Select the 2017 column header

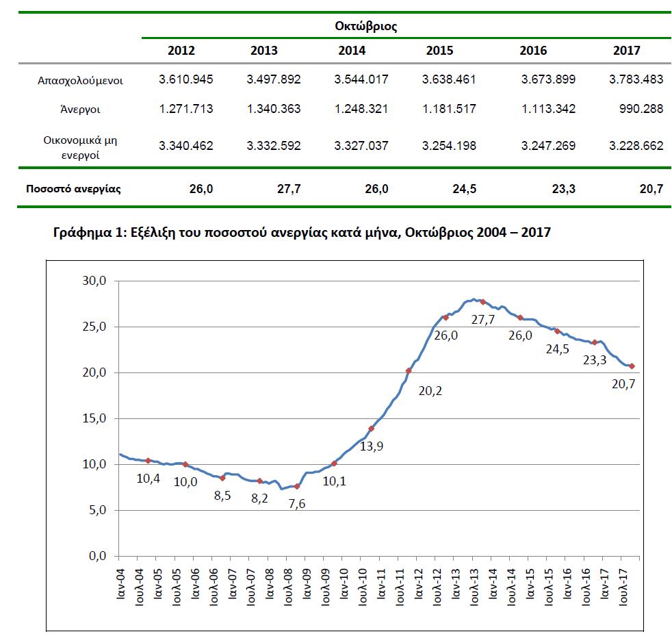(627, 51)
